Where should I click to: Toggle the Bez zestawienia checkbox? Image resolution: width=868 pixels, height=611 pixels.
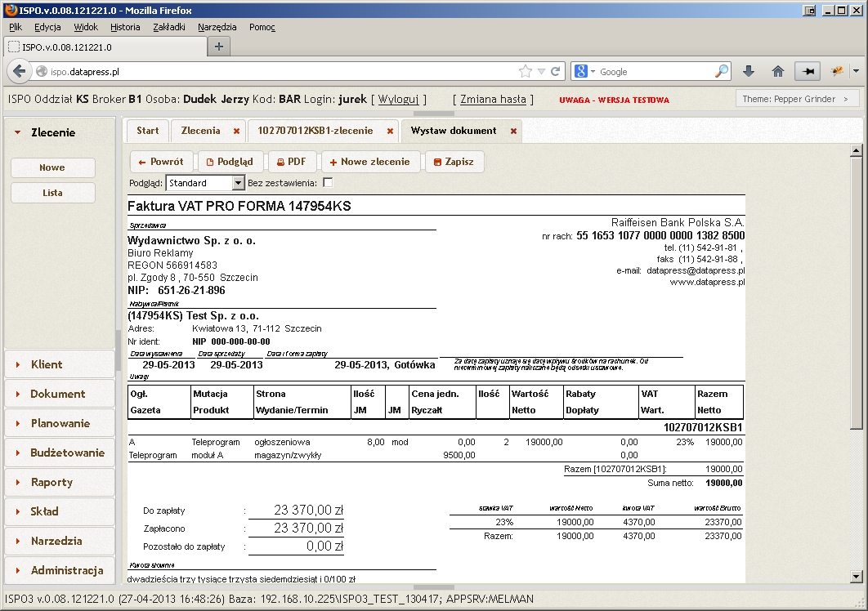pos(328,183)
